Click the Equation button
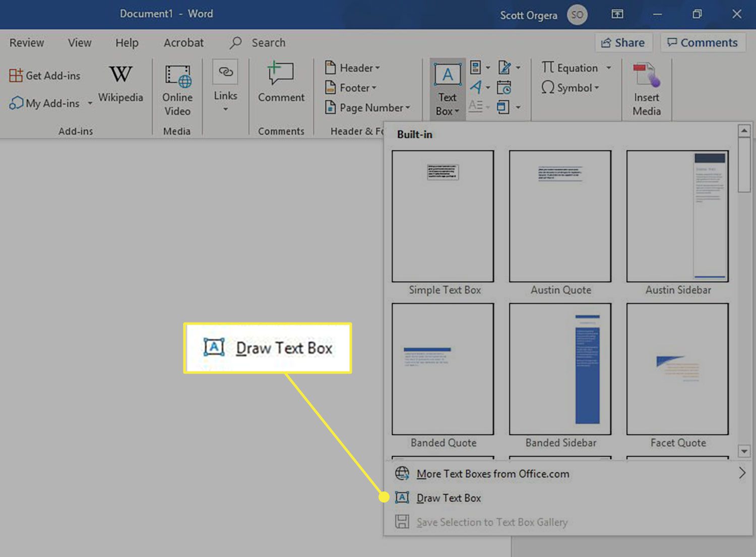Image resolution: width=756 pixels, height=557 pixels. point(570,68)
